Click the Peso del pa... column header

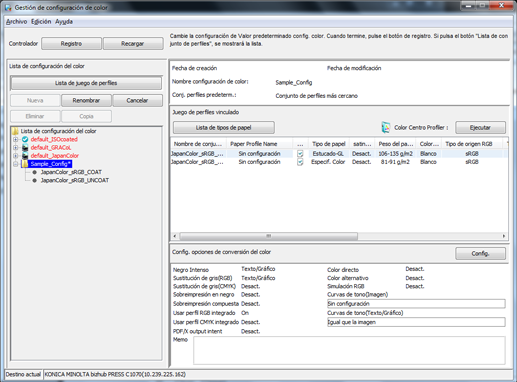click(x=396, y=144)
